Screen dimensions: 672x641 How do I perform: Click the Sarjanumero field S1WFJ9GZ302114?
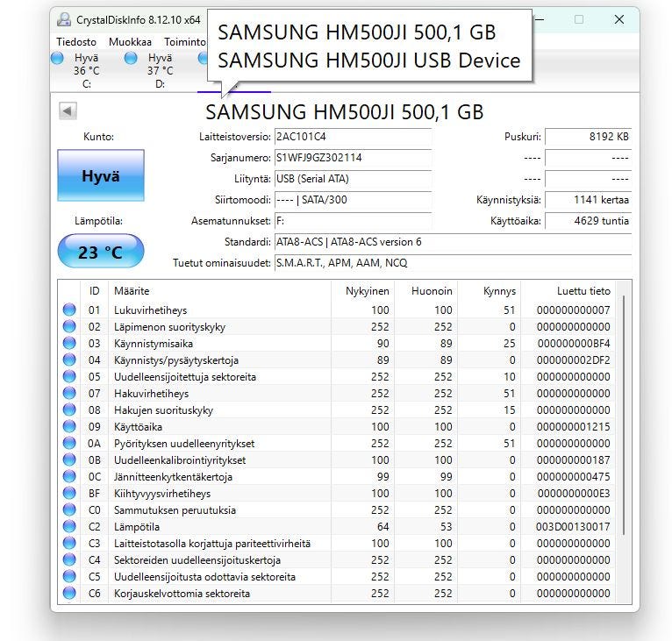[353, 158]
